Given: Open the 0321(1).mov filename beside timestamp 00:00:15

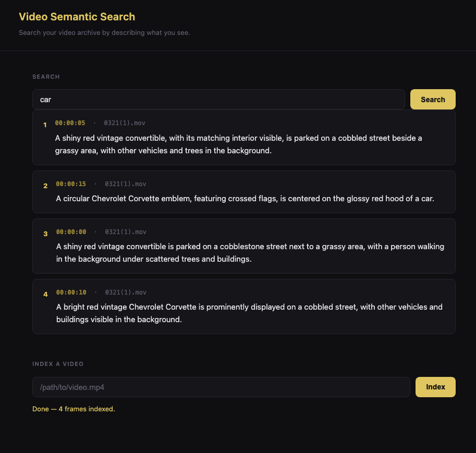Looking at the screenshot, I should pyautogui.click(x=126, y=184).
